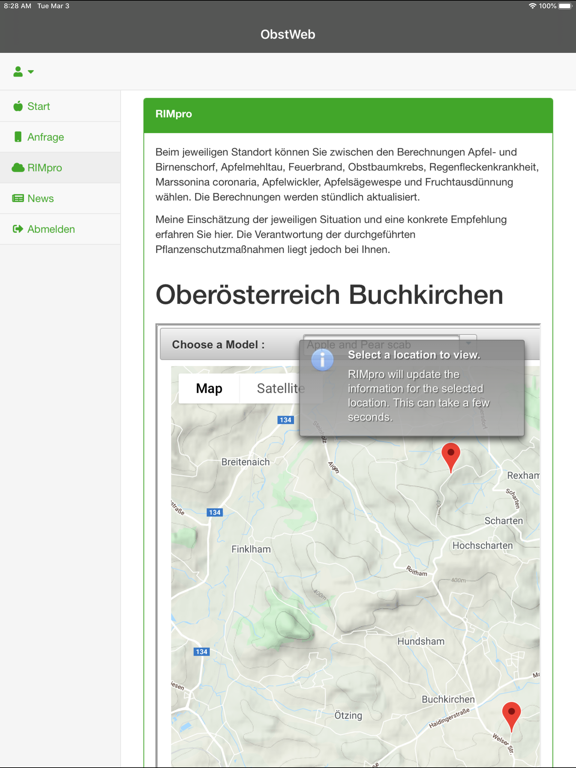The height and width of the screenshot is (768, 576).
Task: Click the sign-out icon beside Abmelden
Action: (x=18, y=229)
